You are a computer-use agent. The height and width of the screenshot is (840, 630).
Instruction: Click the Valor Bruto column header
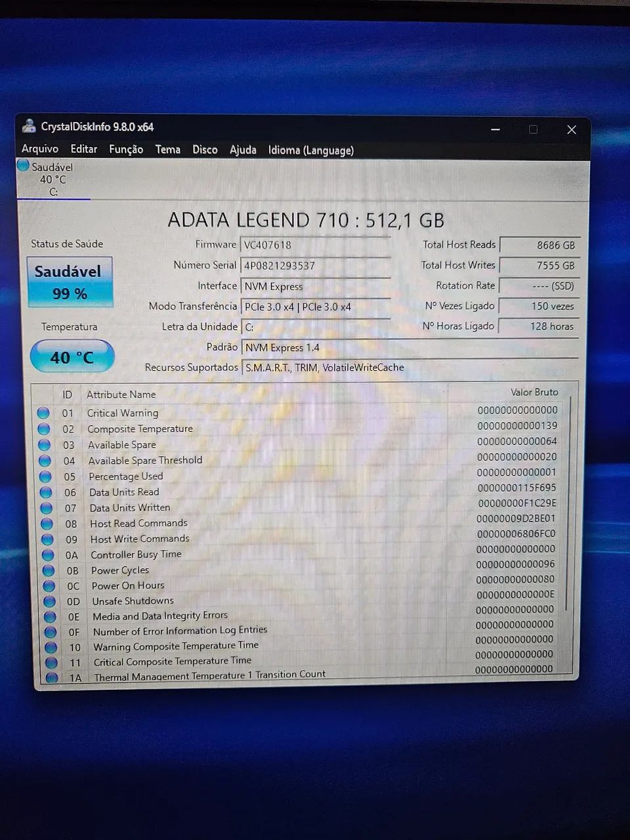pyautogui.click(x=534, y=392)
